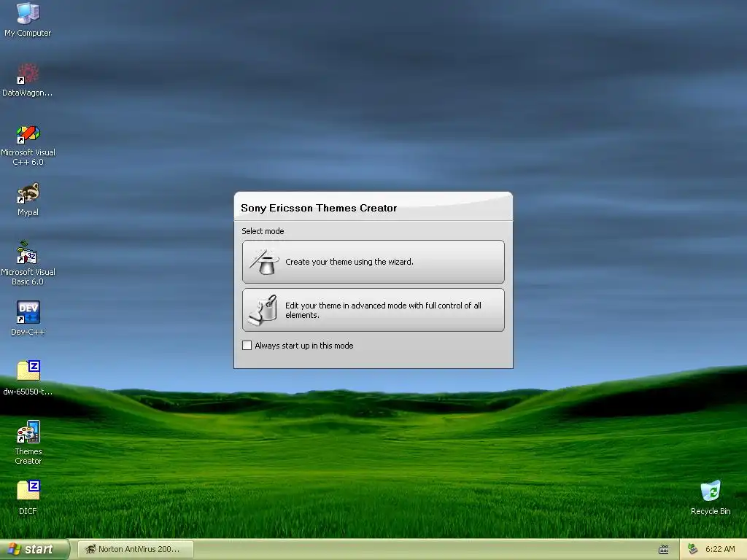Select the DICF zip archive icon
The image size is (747, 560).
28,497
